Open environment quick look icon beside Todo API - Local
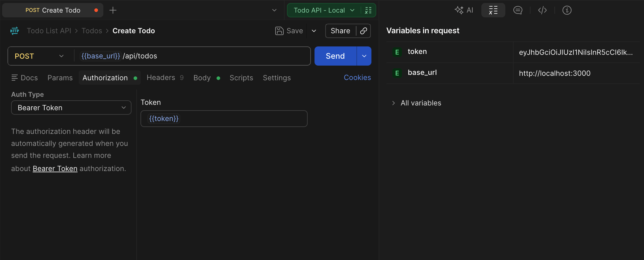The height and width of the screenshot is (260, 644). click(x=368, y=10)
